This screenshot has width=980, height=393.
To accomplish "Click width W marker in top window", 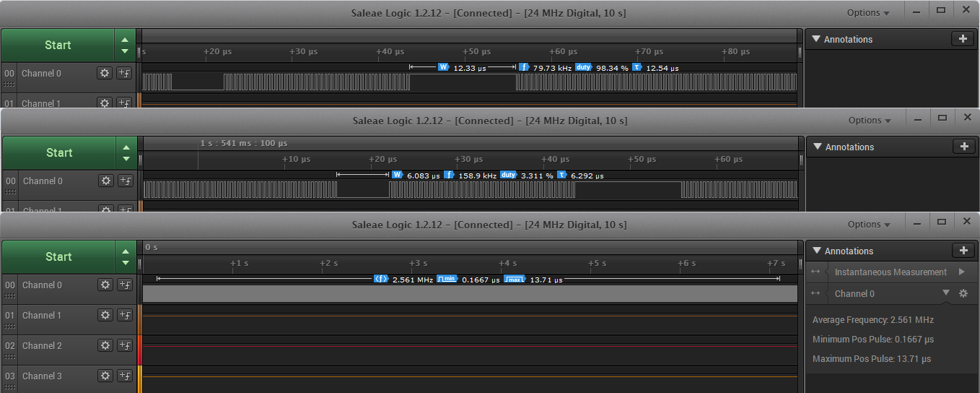I will point(444,67).
